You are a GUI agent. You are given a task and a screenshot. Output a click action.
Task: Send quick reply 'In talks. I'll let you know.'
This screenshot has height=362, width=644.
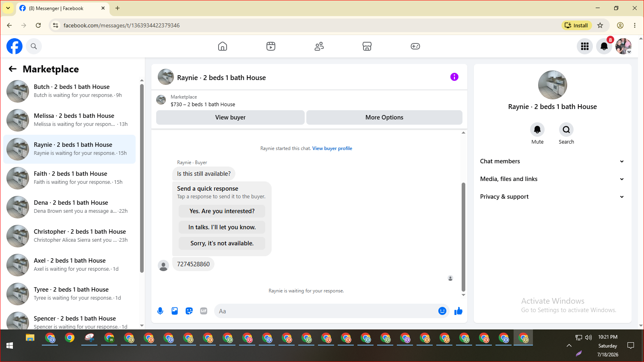point(222,227)
